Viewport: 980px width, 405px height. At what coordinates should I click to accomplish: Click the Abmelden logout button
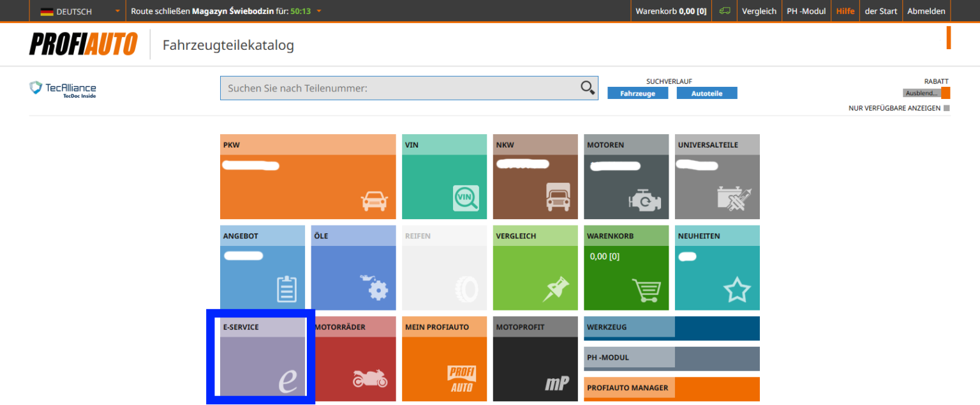pos(926,11)
